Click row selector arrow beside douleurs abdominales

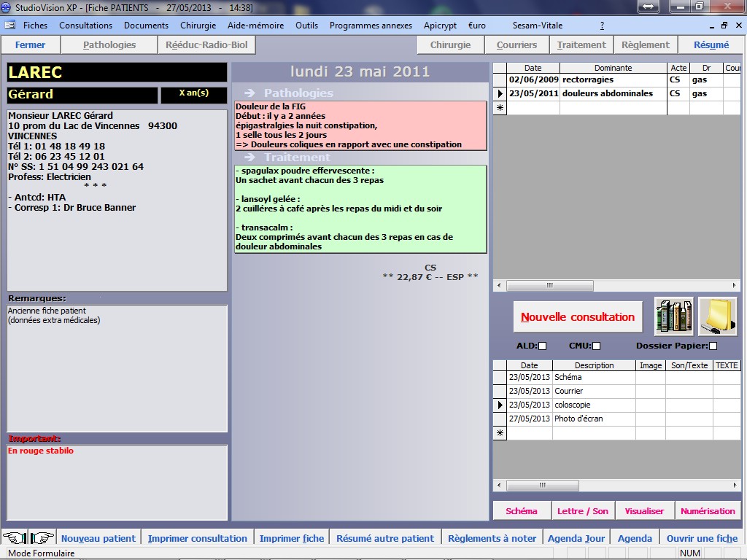(x=500, y=94)
